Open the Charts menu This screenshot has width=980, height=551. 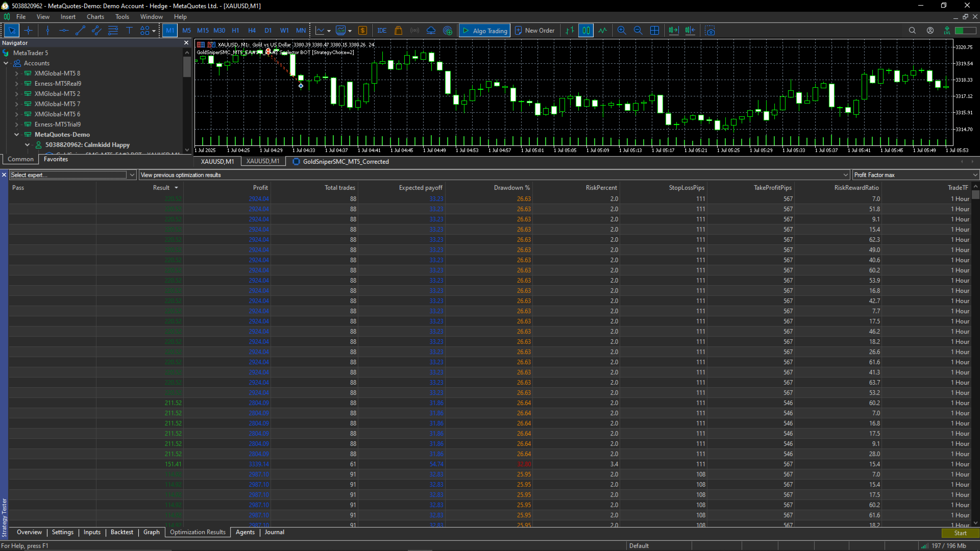(x=95, y=16)
